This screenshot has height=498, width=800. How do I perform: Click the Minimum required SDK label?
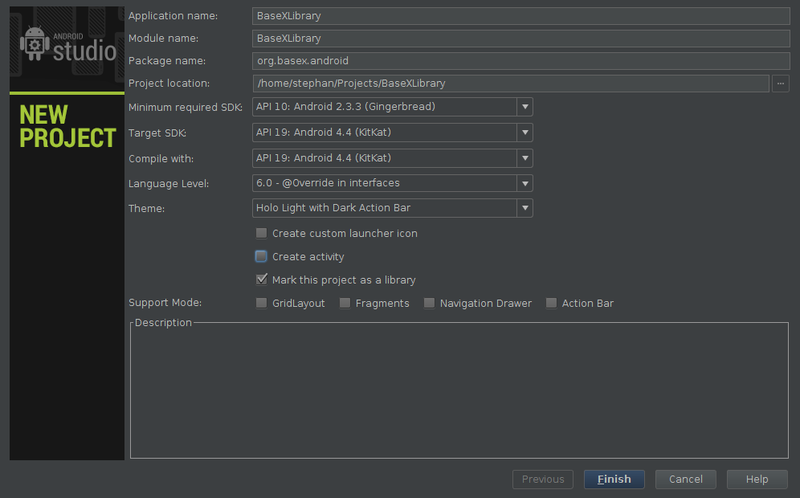pos(185,107)
